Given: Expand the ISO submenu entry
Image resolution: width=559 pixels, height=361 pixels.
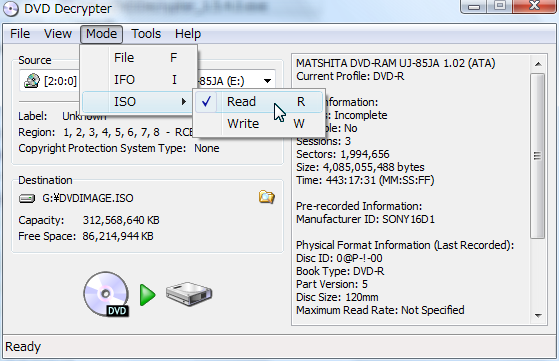Looking at the screenshot, I should (x=137, y=102).
